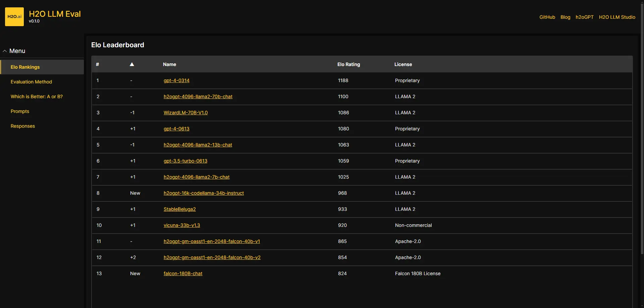Click Apache-2.0 license in row 11
The image size is (644, 308).
(x=408, y=241)
